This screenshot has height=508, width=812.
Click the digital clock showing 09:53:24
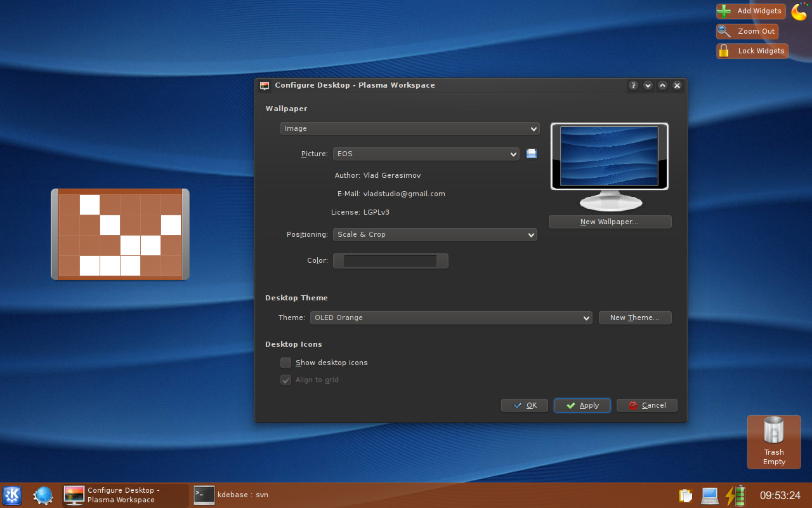click(780, 495)
